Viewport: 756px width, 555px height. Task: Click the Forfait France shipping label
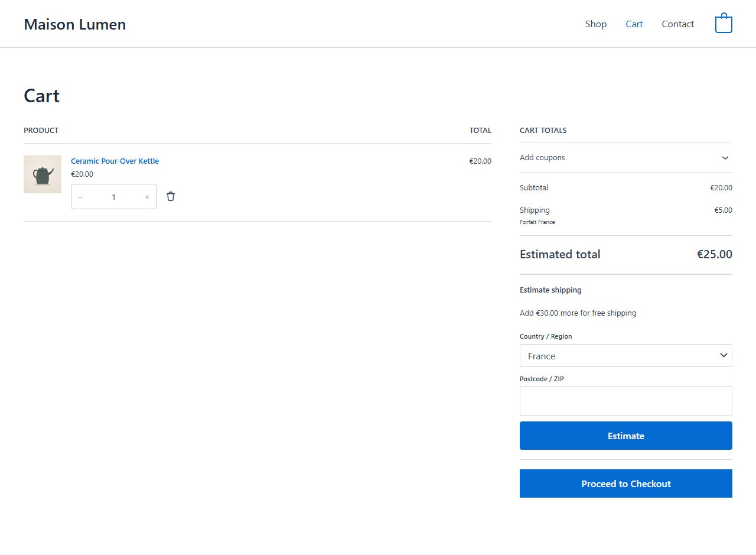click(x=537, y=222)
